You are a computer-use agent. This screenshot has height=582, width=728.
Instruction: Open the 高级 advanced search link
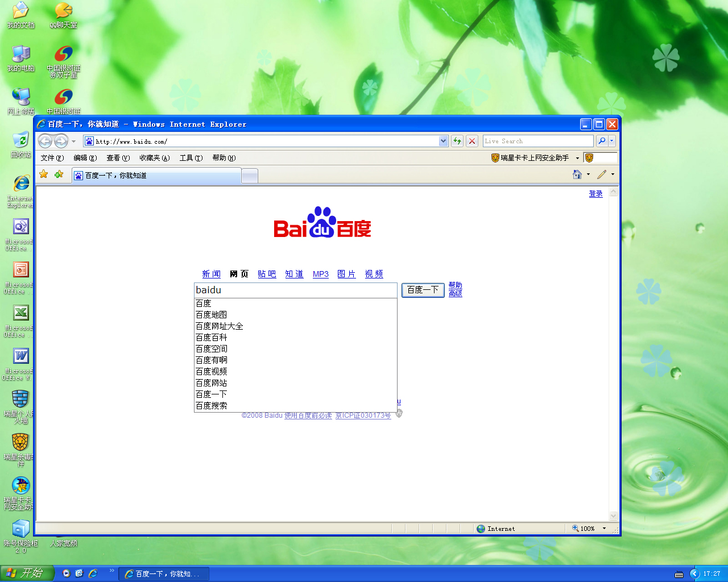pyautogui.click(x=455, y=293)
